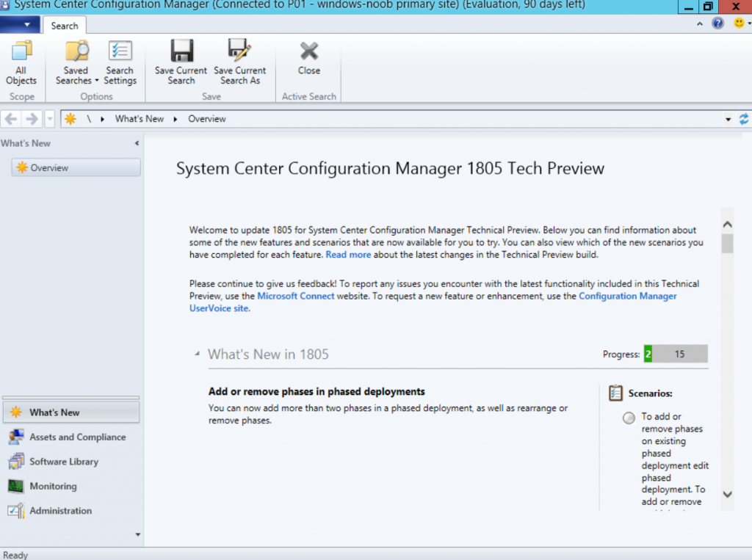The width and height of the screenshot is (752, 560).
Task: Click the Scenarios checklist icon
Action: pos(616,393)
